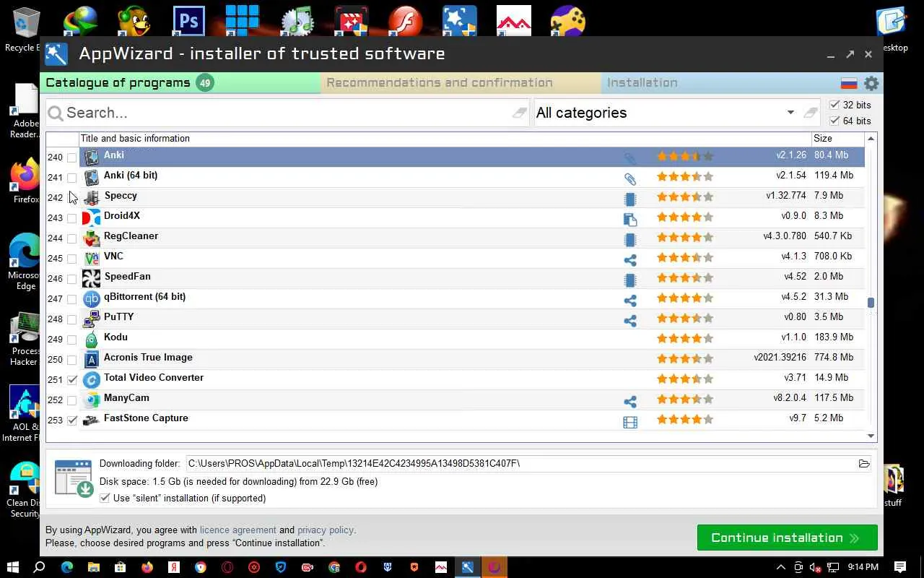The height and width of the screenshot is (578, 924).
Task: Toggle the 64 bits filter checkbox
Action: pos(835,121)
